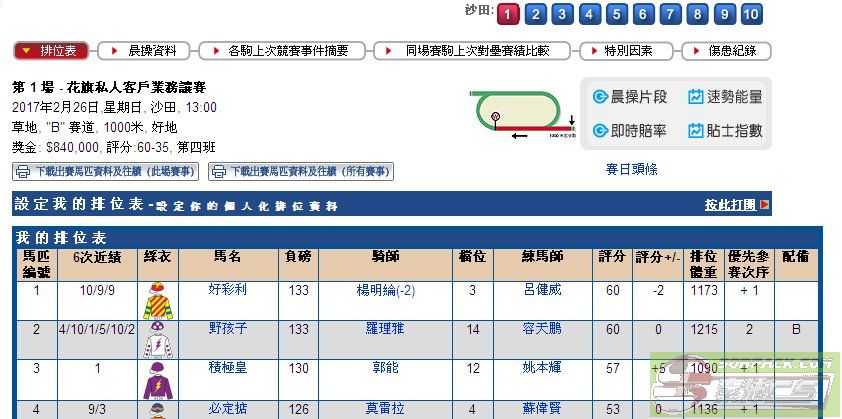Switch to race number 5
The width and height of the screenshot is (842, 419).
(x=616, y=14)
